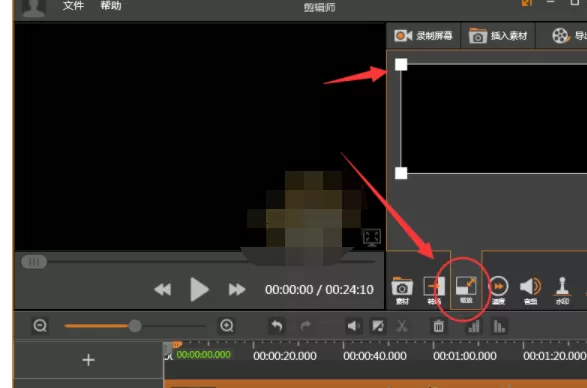Click the timeline zoom slider handle

coord(135,326)
